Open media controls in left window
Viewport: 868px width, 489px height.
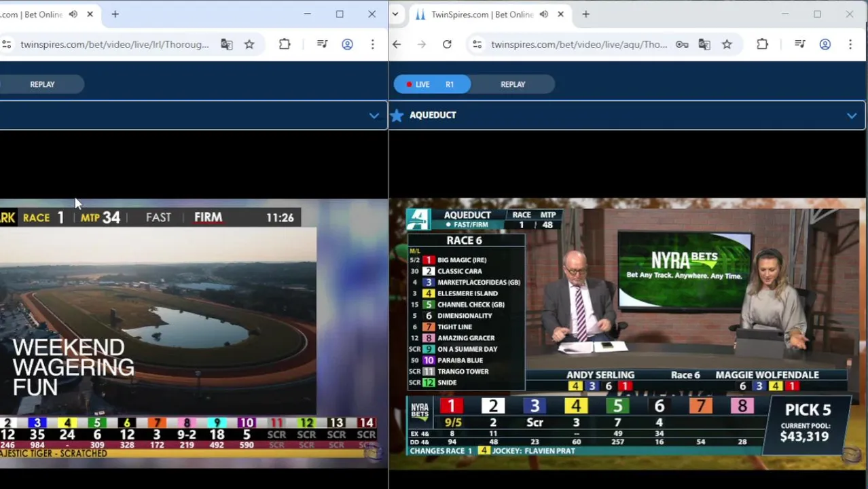point(323,44)
